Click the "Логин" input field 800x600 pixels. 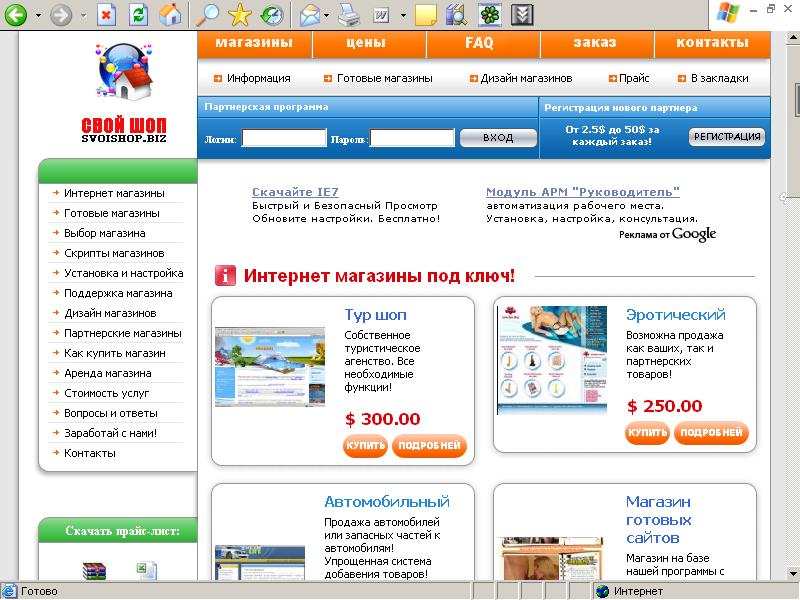[284, 138]
